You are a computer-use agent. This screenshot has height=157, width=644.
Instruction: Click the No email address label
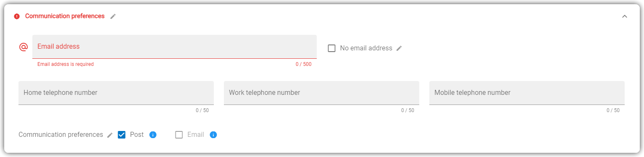366,48
